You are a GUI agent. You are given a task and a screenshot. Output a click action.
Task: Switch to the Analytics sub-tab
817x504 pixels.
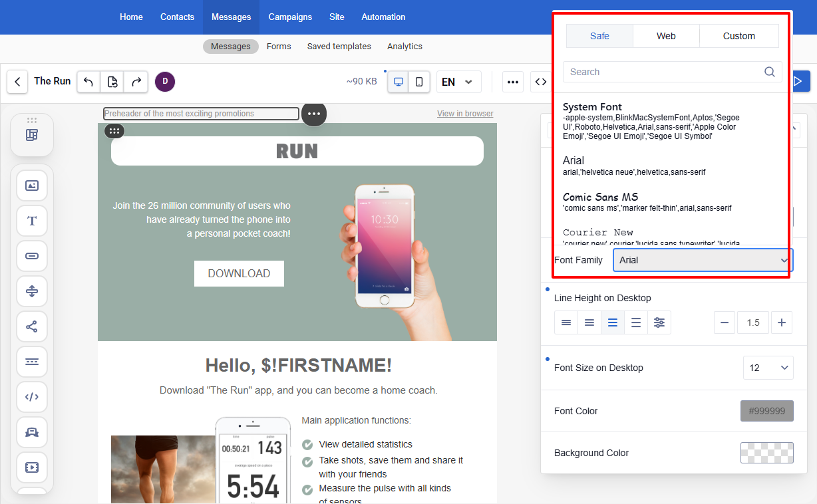(405, 47)
